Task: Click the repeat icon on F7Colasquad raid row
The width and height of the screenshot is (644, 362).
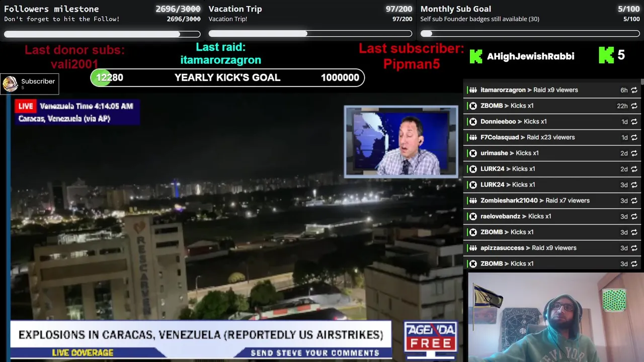Action: coord(634,137)
